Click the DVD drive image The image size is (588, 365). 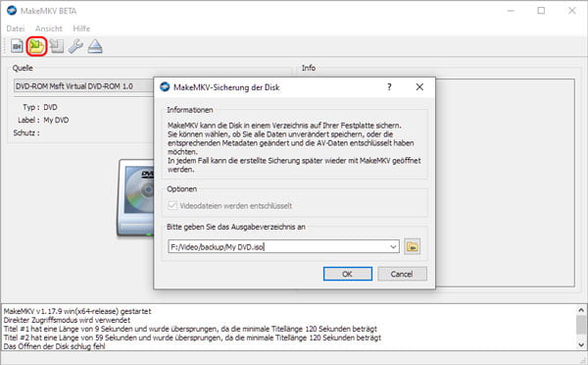(x=136, y=198)
